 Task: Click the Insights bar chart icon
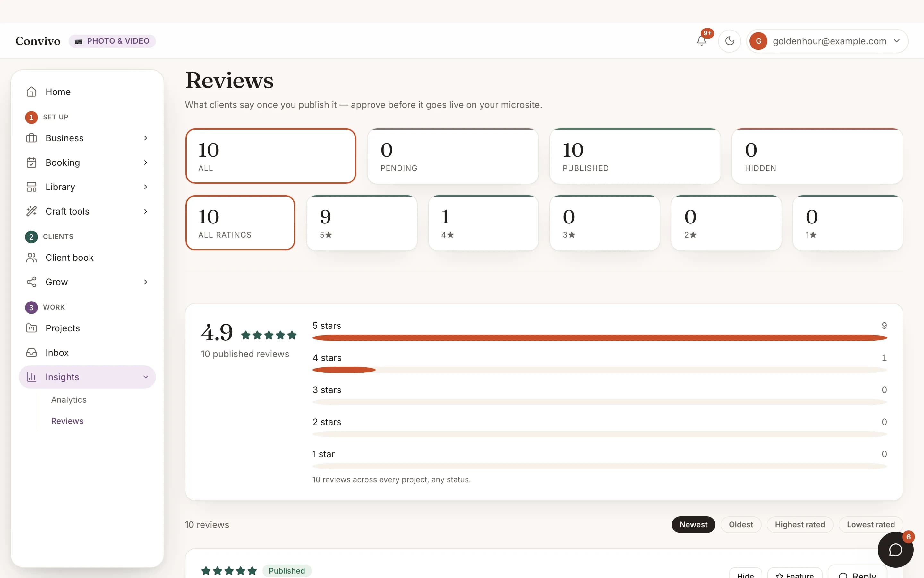[31, 377]
